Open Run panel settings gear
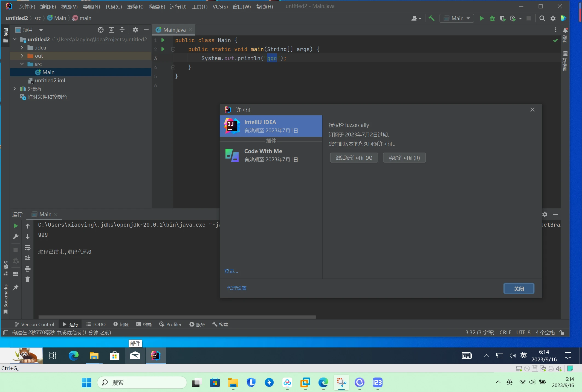This screenshot has height=392, width=582. [545, 214]
